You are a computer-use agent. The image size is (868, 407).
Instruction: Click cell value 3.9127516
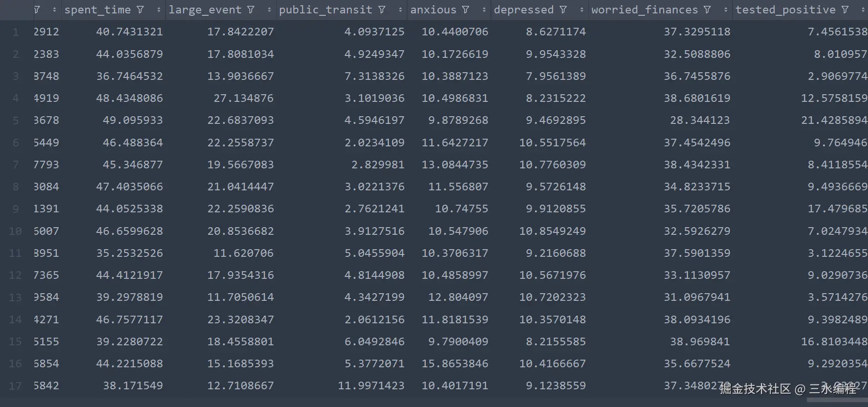point(374,231)
